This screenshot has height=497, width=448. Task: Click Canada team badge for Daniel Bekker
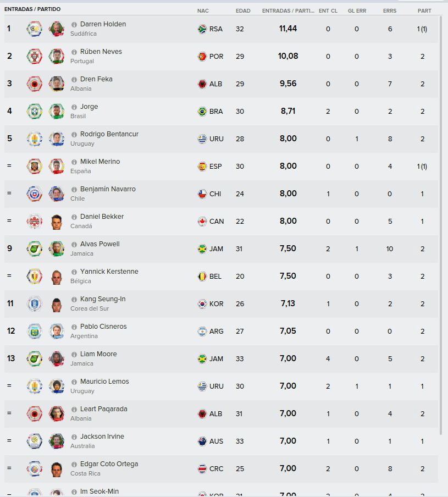[35, 221]
